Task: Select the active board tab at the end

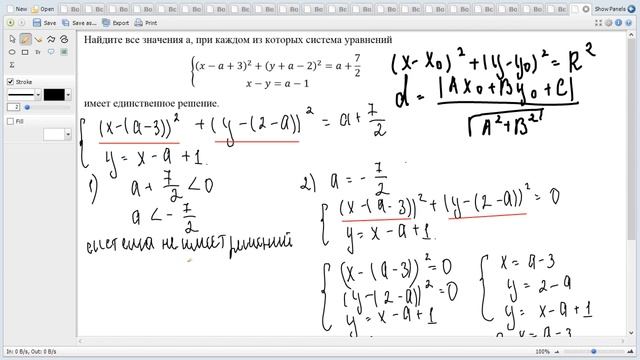Action: point(580,9)
